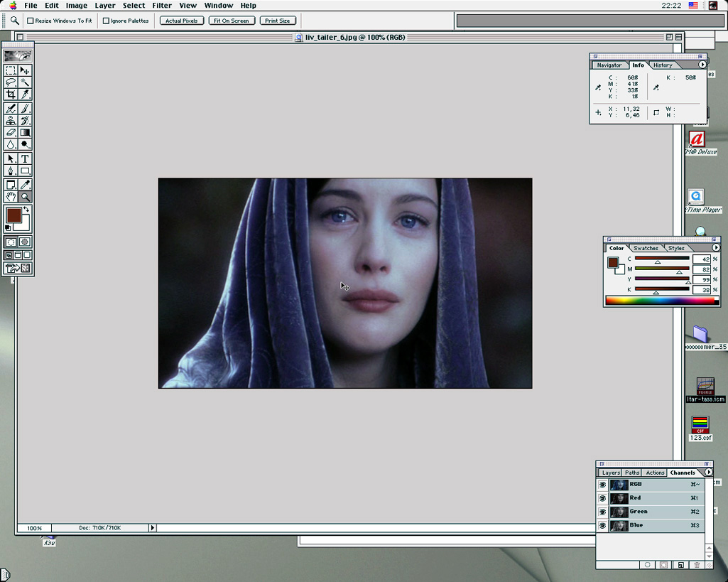Click the zoom percentage field in status bar
This screenshot has width=728, height=582.
point(34,528)
